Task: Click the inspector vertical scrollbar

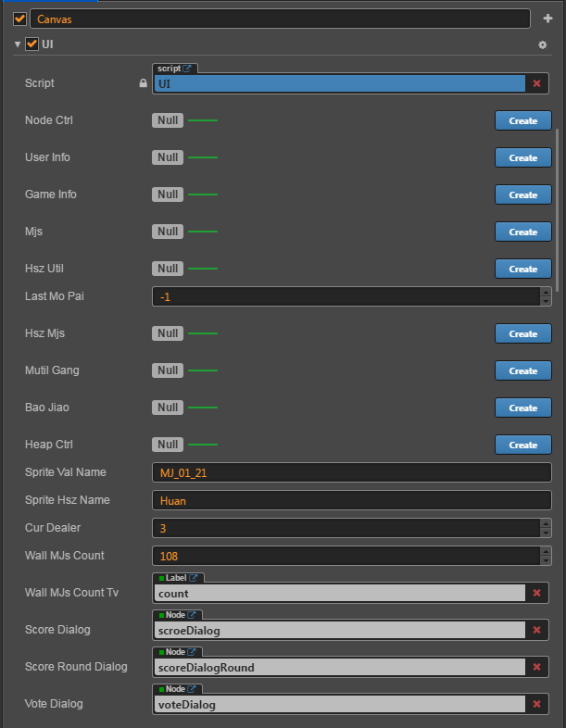Action: tap(557, 210)
